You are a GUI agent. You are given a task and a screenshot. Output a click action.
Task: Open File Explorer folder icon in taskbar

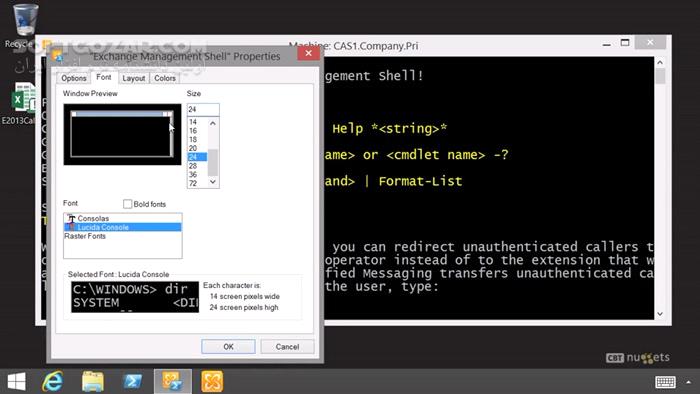pos(93,382)
